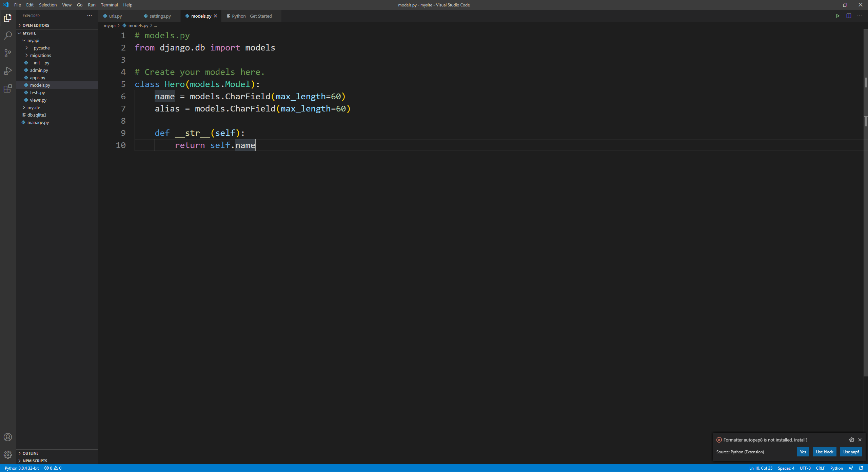
Task: Open the Edit menu
Action: [30, 5]
